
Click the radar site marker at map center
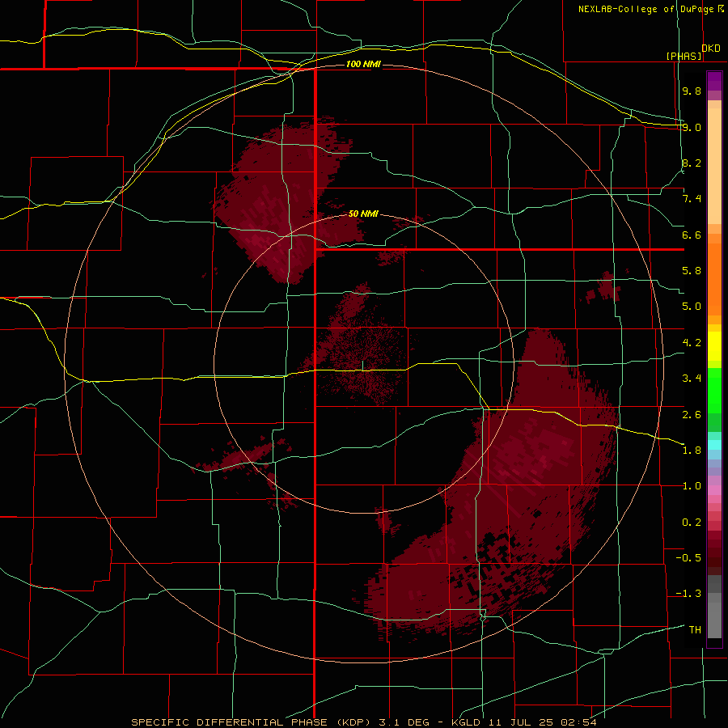362,366
